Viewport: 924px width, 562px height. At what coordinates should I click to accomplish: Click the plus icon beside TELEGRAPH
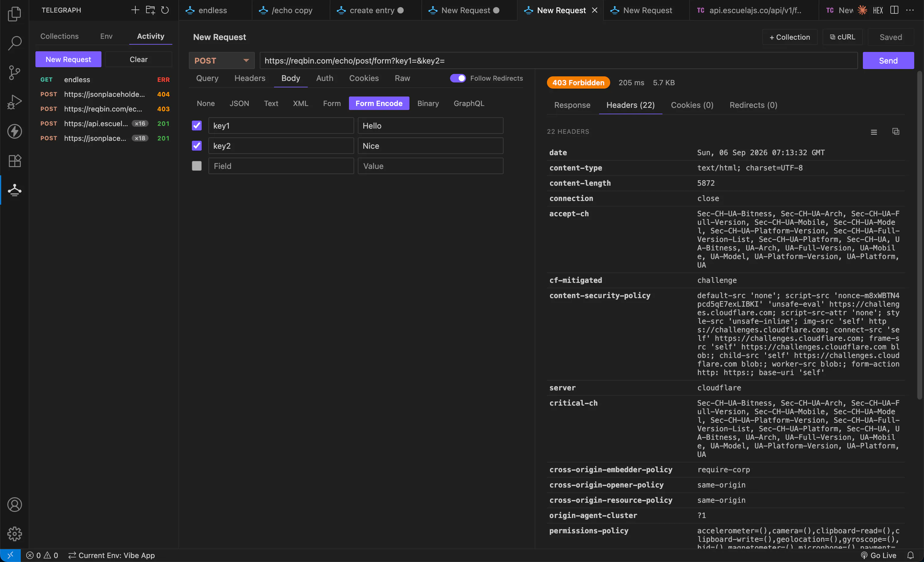(x=135, y=10)
